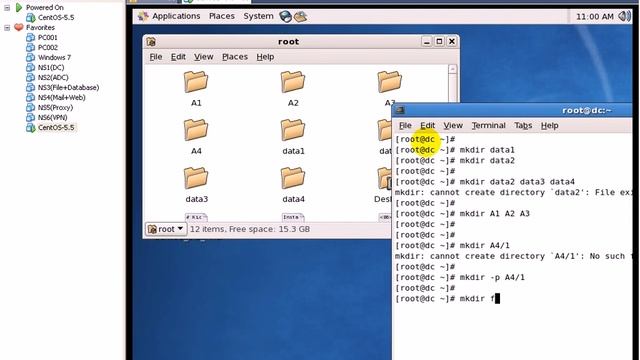Open the Tabs menu in terminal
This screenshot has width=640, height=360.
coord(523,125)
